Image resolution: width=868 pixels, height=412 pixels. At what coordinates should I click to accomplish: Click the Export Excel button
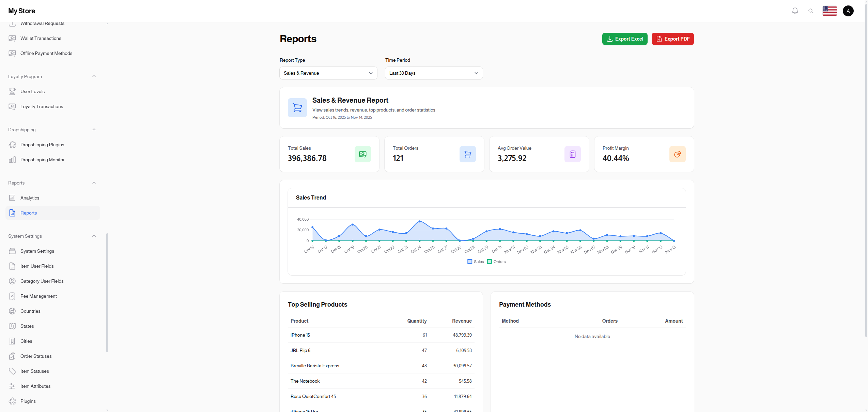point(625,39)
